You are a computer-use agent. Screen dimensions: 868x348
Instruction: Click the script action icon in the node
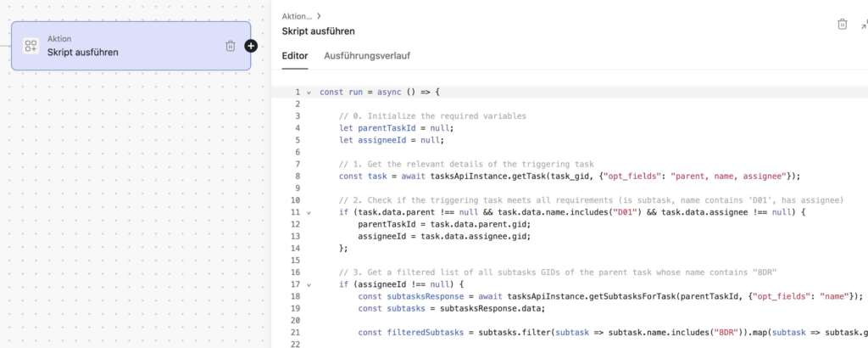(x=31, y=46)
